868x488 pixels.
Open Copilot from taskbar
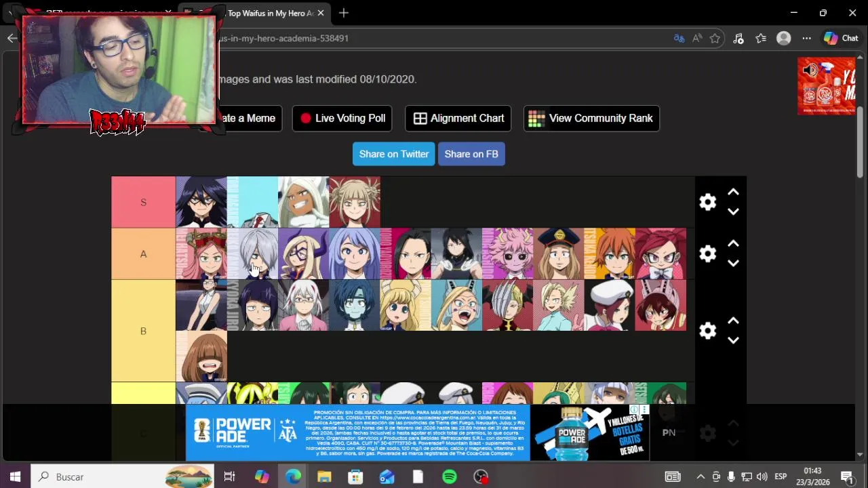pos(262,476)
